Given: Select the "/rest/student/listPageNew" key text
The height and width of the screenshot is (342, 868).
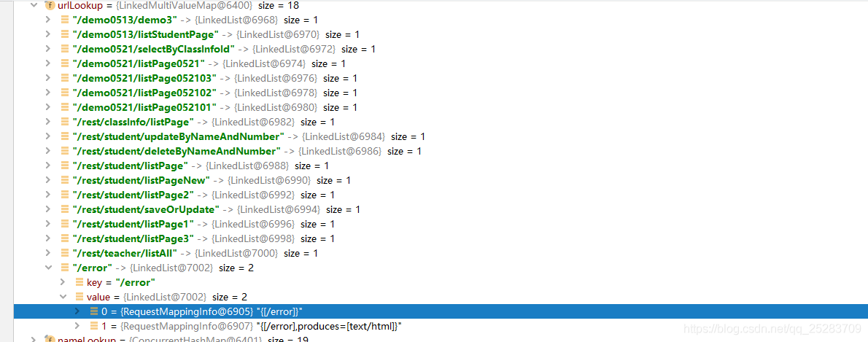Looking at the screenshot, I should tap(142, 180).
